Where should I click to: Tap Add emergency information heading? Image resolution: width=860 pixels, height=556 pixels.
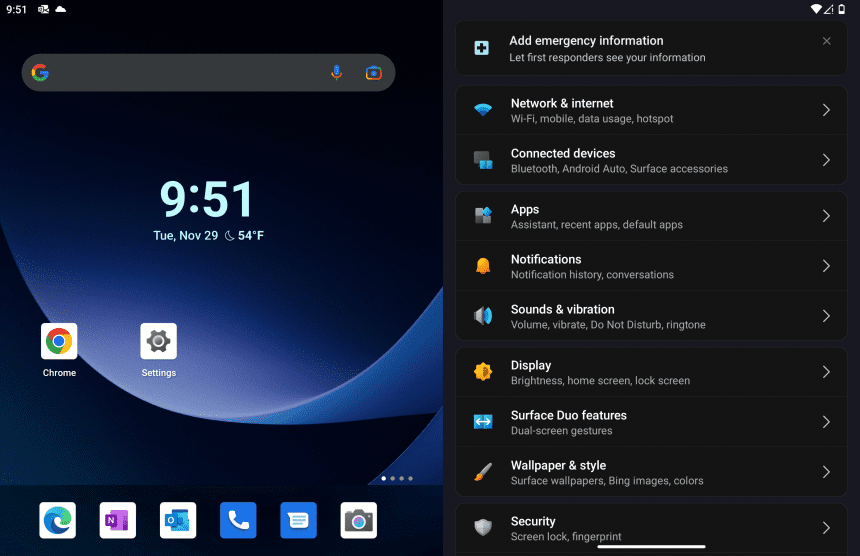coord(586,41)
